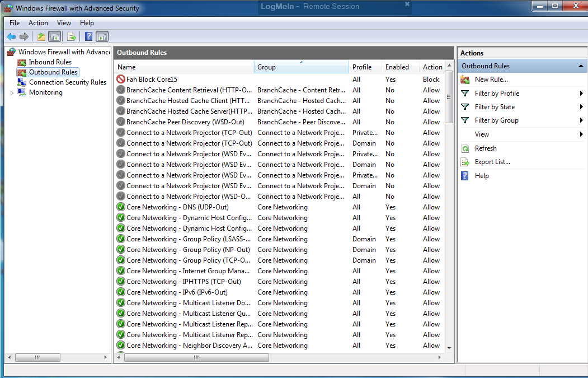588x378 pixels.
Task: Click the Inbound Rules tree icon
Action: (x=22, y=62)
